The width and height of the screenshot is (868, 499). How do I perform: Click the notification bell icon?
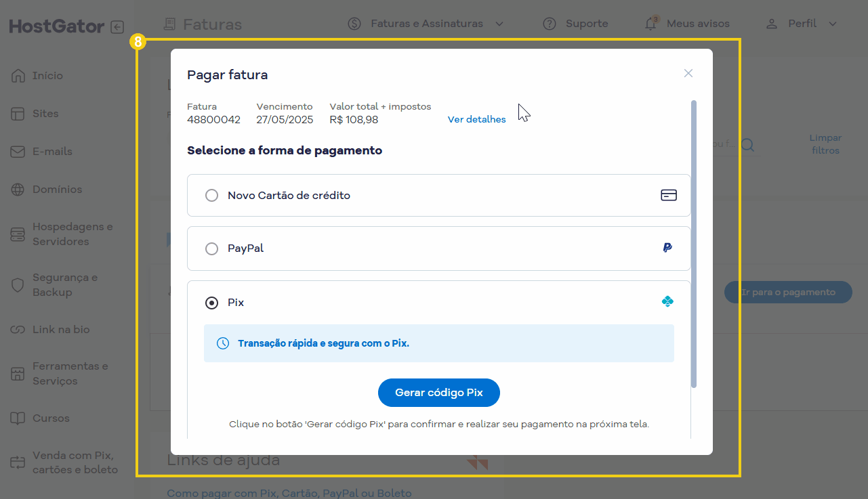[x=650, y=24]
